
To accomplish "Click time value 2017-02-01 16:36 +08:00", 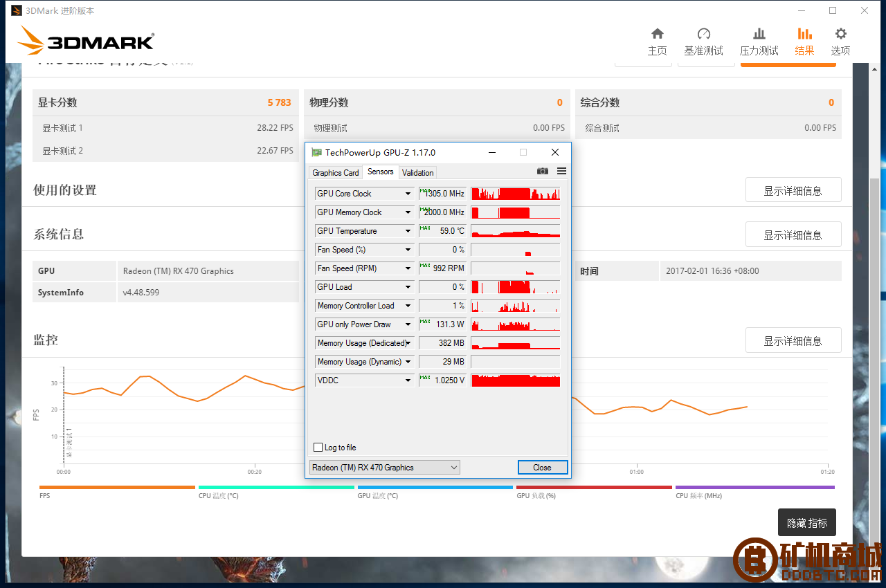I will 712,271.
